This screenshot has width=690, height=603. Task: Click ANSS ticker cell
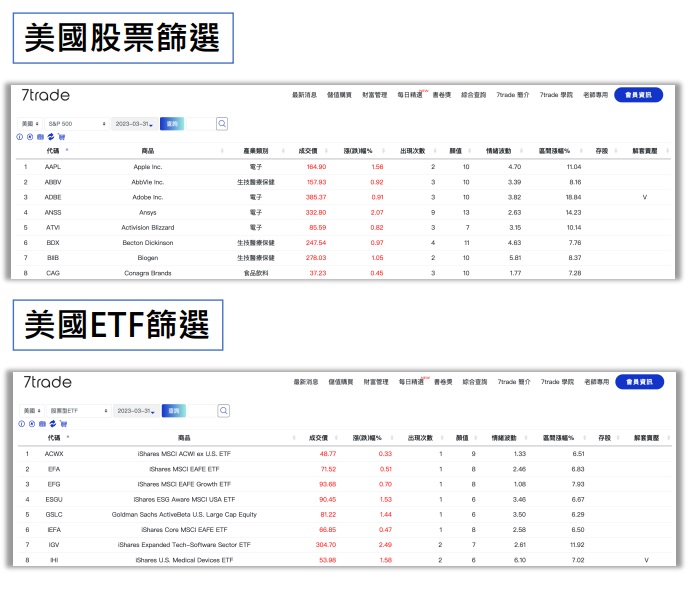point(53,213)
